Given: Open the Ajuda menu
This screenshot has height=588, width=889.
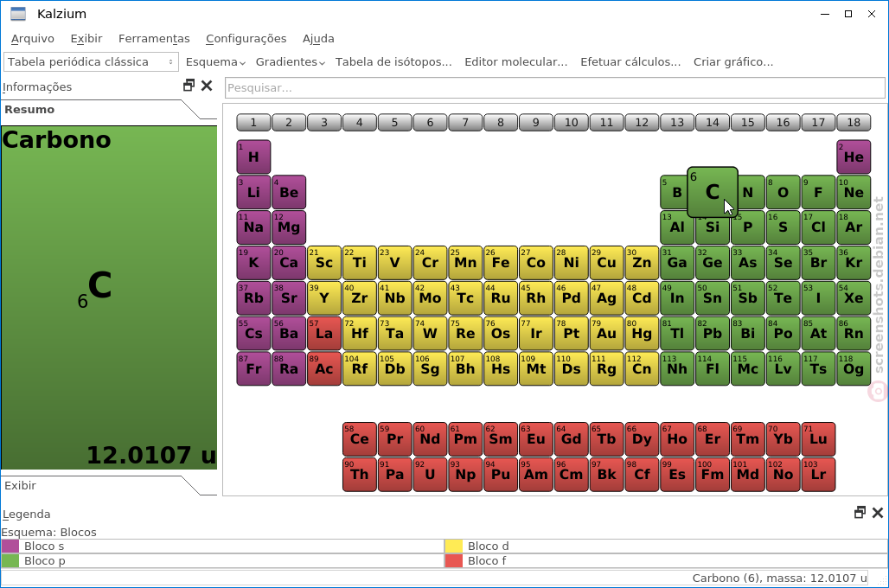Looking at the screenshot, I should 318,39.
